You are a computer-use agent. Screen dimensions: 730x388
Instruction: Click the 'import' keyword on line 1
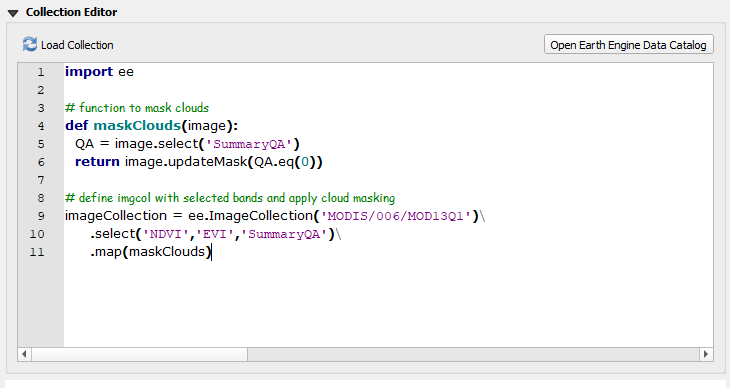89,72
